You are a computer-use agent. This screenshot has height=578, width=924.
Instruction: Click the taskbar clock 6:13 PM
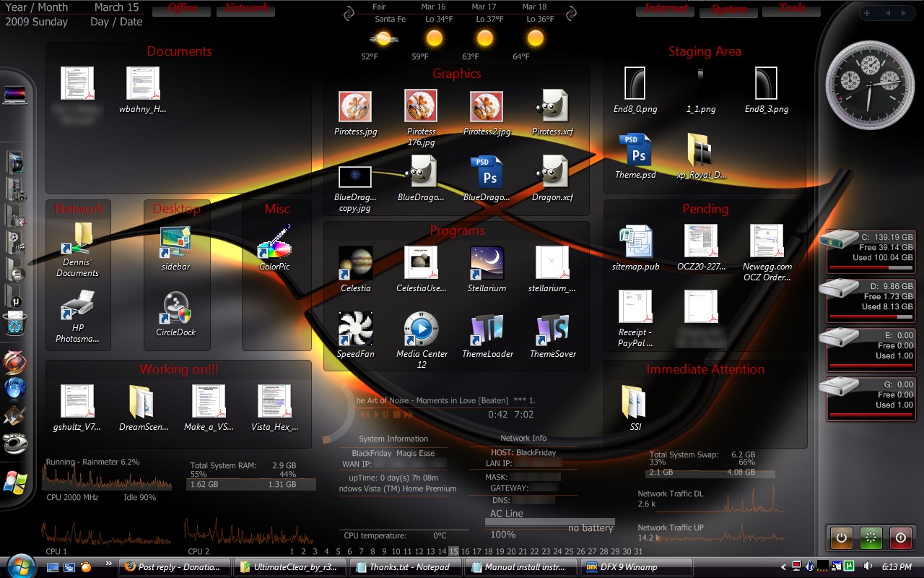tap(897, 567)
